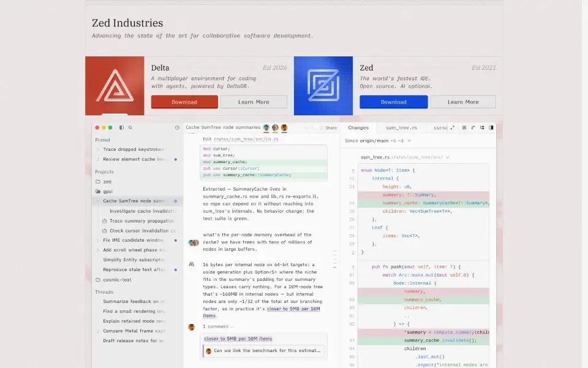The height and width of the screenshot is (368, 588).
Task: Collapse the Cache SumTree node thread
Action: (98, 201)
